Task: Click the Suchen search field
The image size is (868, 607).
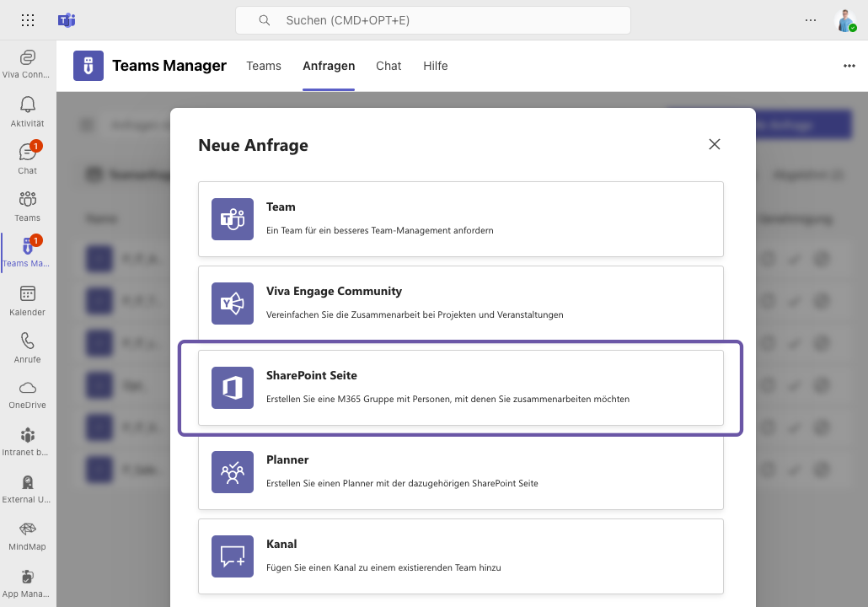Action: (433, 20)
